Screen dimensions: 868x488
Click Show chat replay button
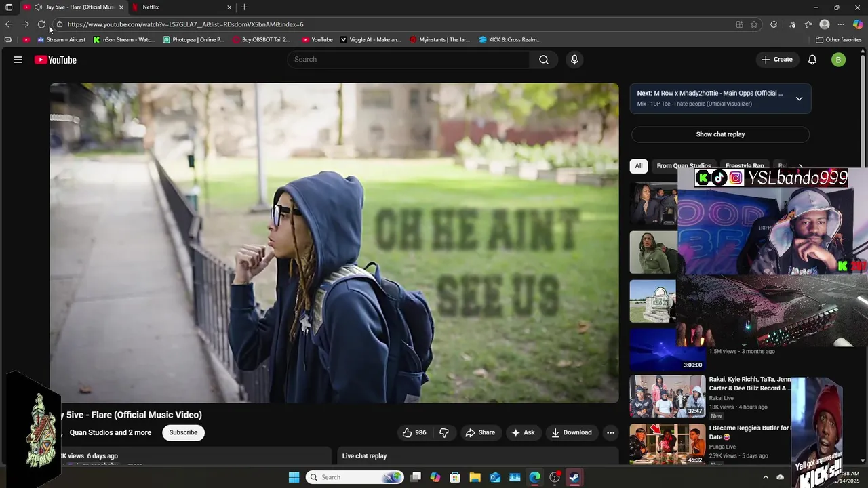click(x=720, y=134)
